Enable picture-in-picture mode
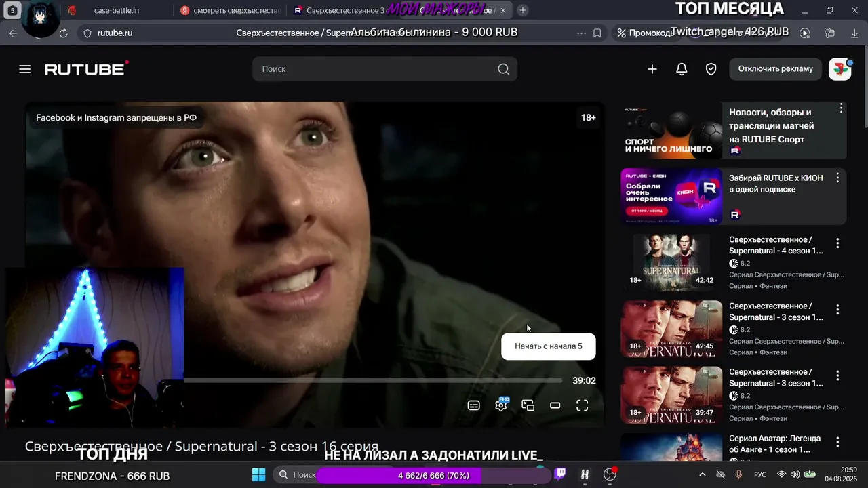Viewport: 868px width, 488px height. click(528, 405)
